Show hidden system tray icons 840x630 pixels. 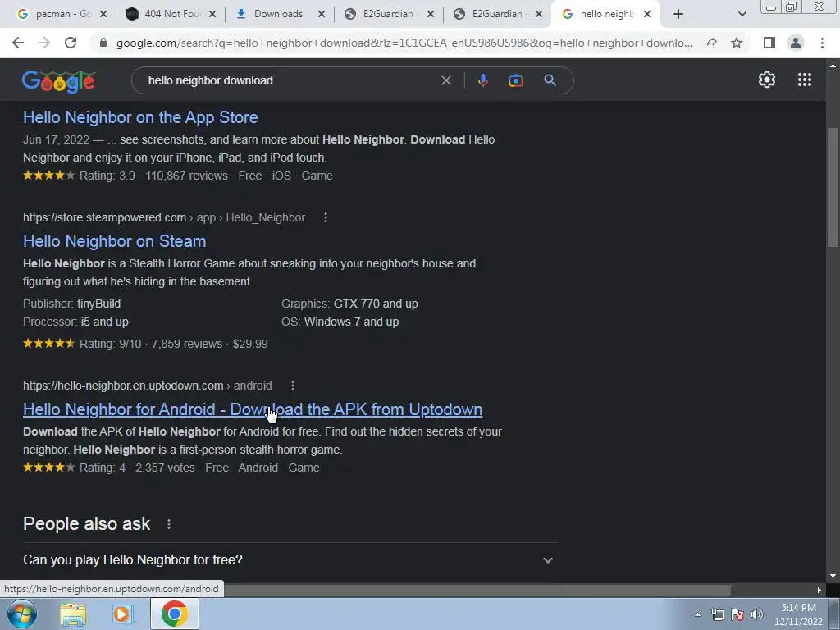697,614
